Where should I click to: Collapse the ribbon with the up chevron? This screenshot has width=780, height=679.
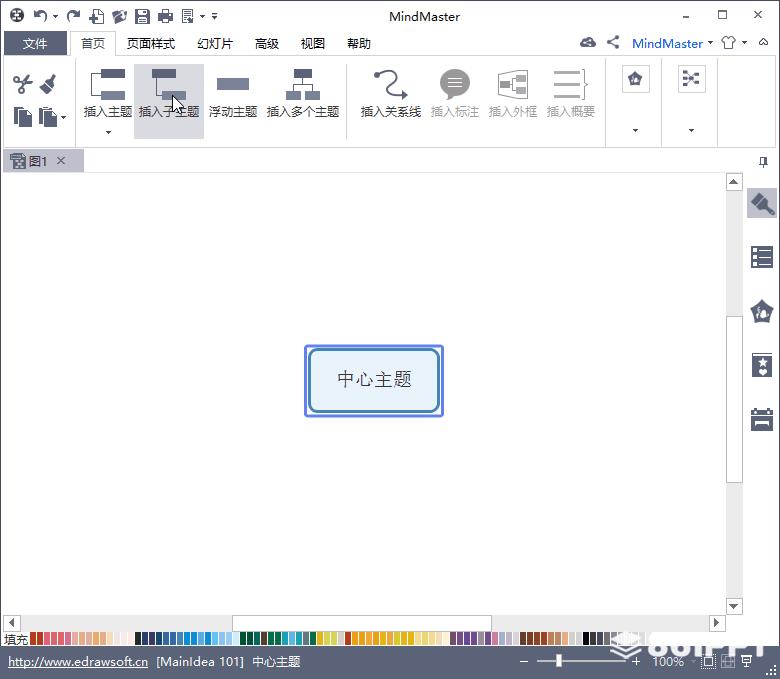[763, 42]
